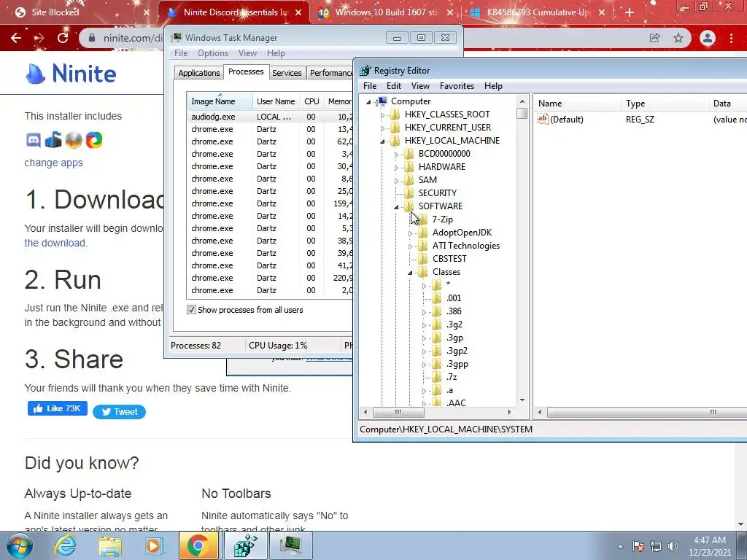Switch to the Site Blocked browser tab
The width and height of the screenshot is (747, 560).
point(81,12)
